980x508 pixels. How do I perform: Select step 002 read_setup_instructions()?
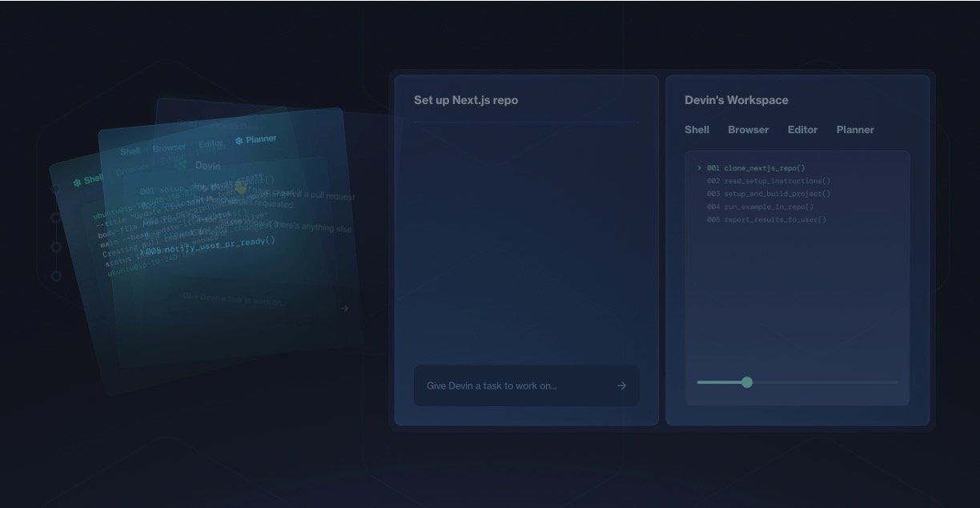point(768,181)
